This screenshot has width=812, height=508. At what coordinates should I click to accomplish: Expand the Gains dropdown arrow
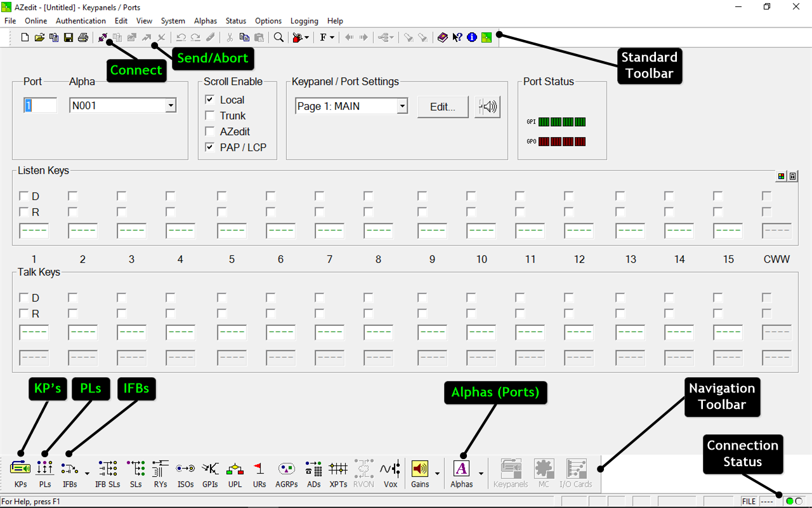click(x=437, y=474)
